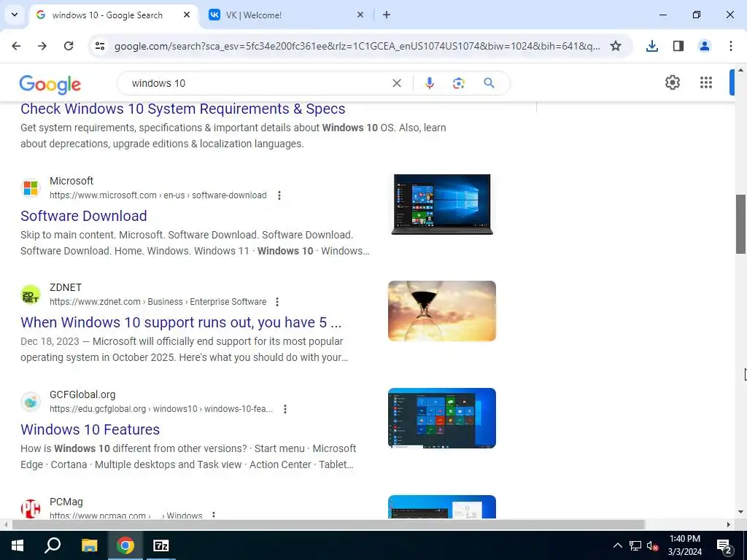Open more options for PCMag result
Viewport: 747px width, 560px height.
[x=214, y=515]
